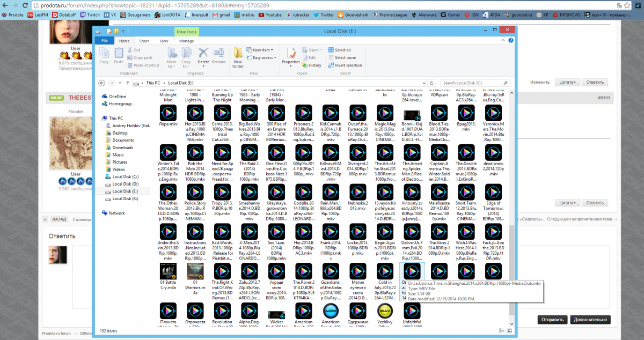Select the dead.snow2.2014.720p.mkv file
The image size is (644, 340).
pos(494,160)
